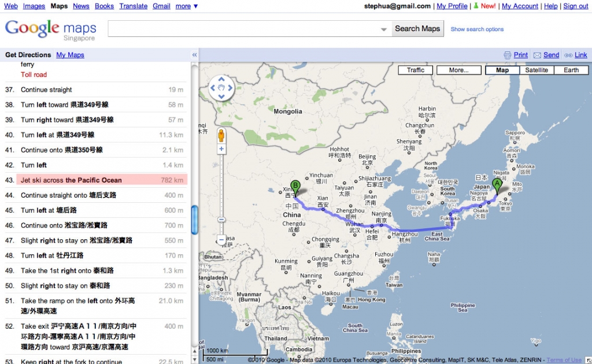Open the Web link in top bar
592x364 pixels.
pos(11,6)
